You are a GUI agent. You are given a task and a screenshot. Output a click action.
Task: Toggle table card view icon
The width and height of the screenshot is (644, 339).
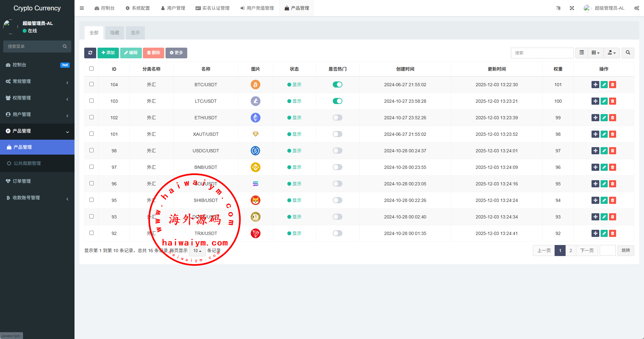tap(581, 53)
